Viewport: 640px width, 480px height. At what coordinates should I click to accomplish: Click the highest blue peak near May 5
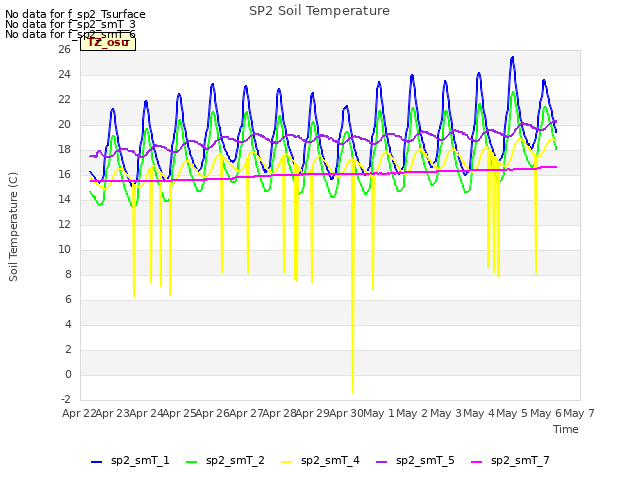tap(512, 58)
